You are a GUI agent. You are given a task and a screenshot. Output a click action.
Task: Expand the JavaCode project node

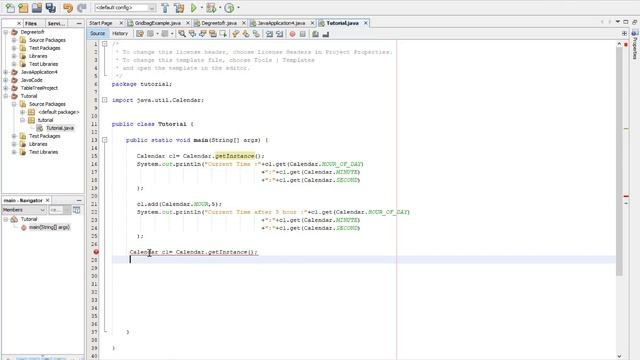tap(6, 80)
